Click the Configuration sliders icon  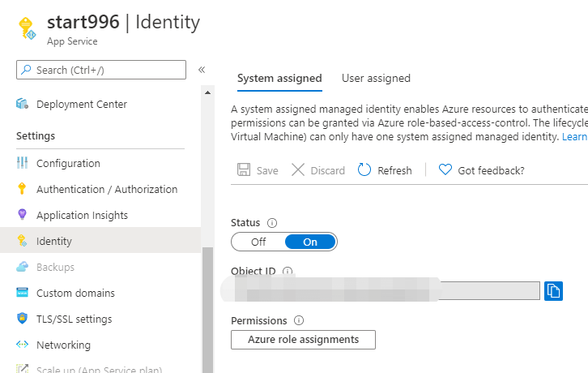pyautogui.click(x=22, y=163)
